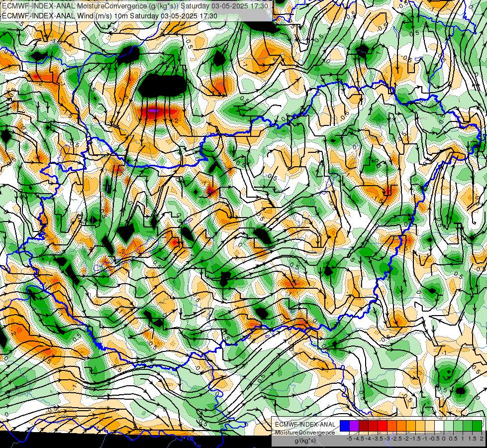487x448 pixels.
Task: Pick the medium green swatch between 1 and 1.5
Action: pos(468,426)
